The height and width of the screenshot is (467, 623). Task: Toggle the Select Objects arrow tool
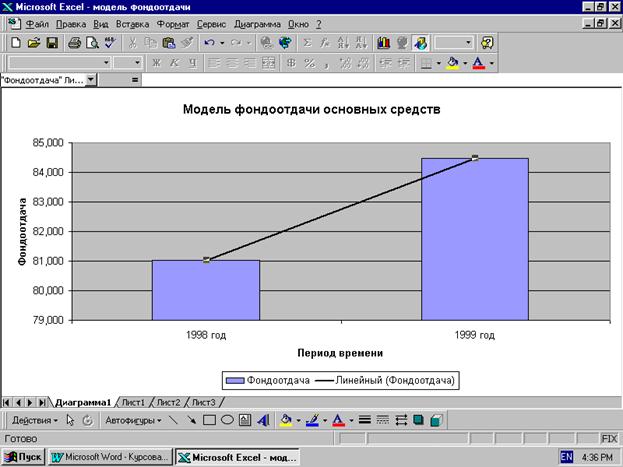[x=70, y=421]
